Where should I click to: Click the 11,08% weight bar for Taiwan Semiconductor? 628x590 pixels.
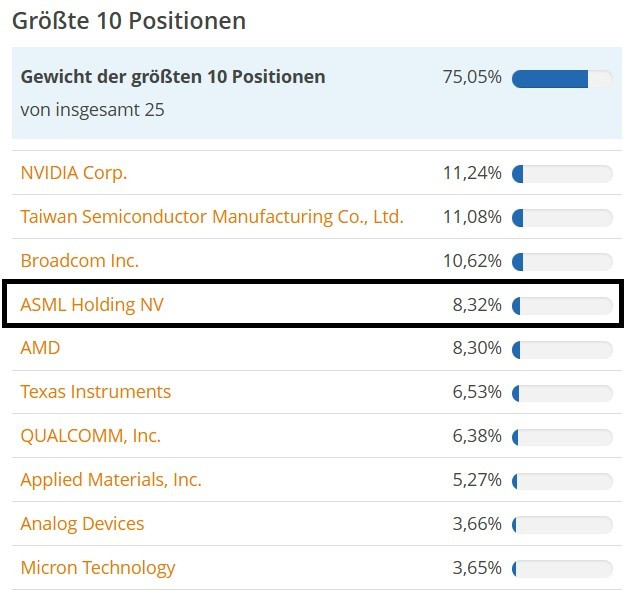pyautogui.click(x=562, y=218)
